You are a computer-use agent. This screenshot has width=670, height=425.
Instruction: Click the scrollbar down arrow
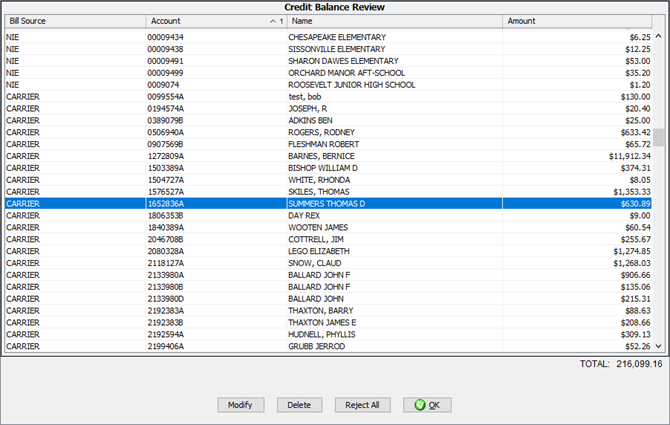(658, 345)
